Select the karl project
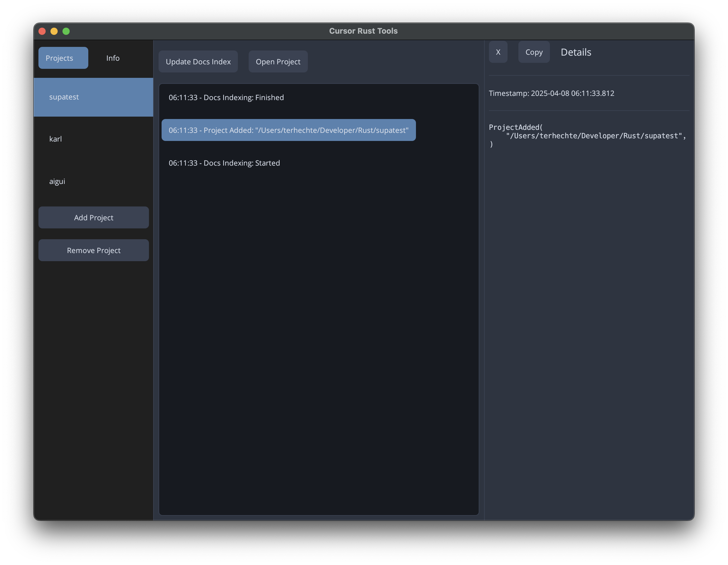 pos(56,139)
